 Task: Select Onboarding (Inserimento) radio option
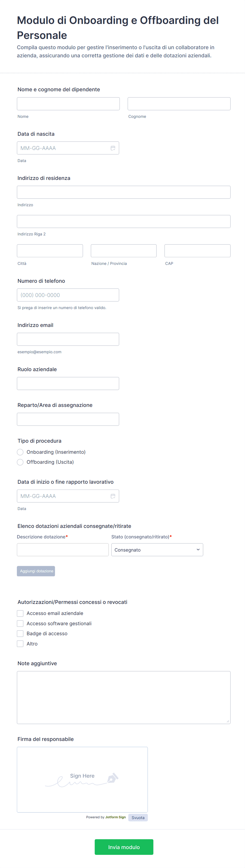20,452
